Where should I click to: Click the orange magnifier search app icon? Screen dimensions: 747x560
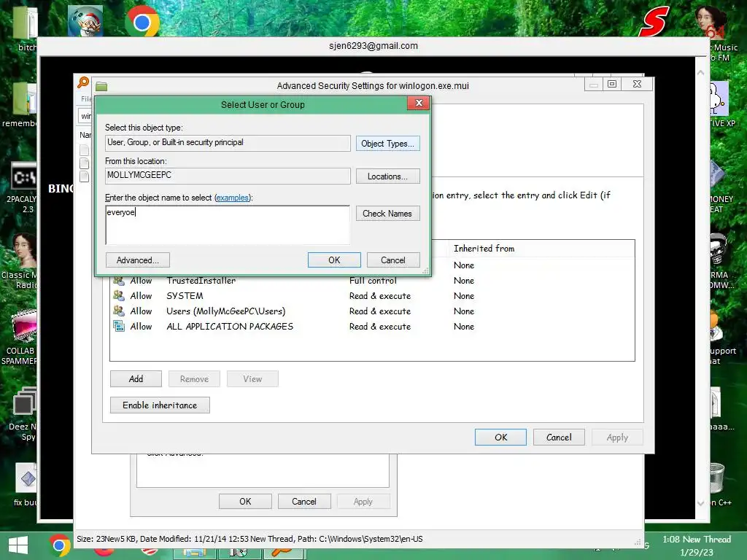click(83, 82)
